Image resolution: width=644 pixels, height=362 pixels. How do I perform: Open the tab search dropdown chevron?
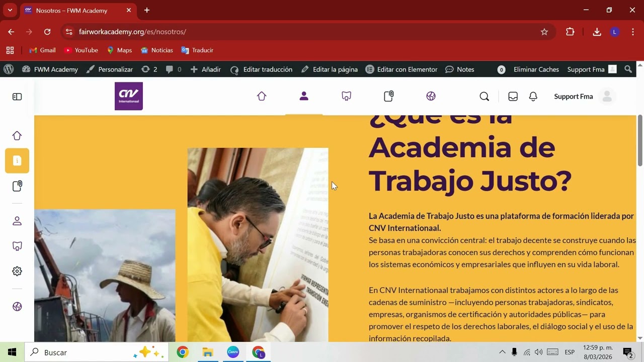[x=10, y=10]
